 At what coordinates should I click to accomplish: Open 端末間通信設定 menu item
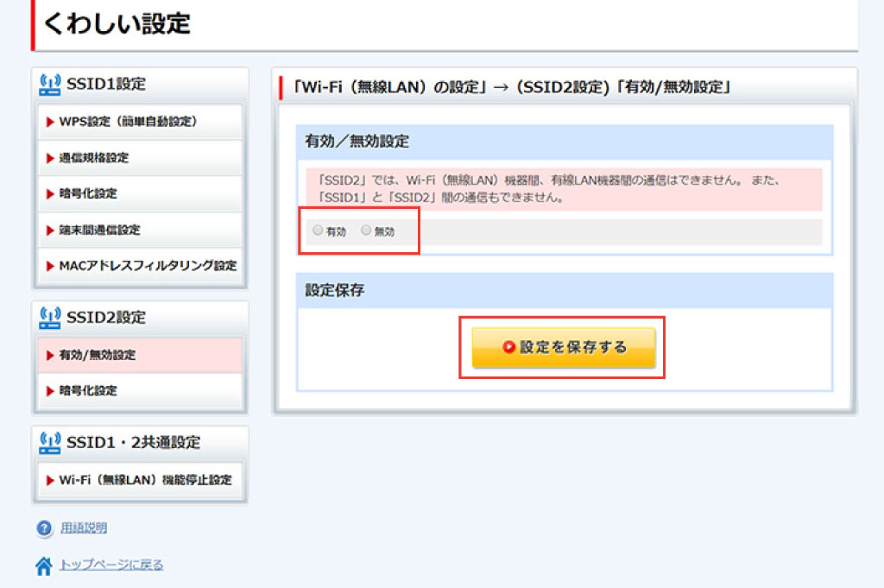coord(99,231)
